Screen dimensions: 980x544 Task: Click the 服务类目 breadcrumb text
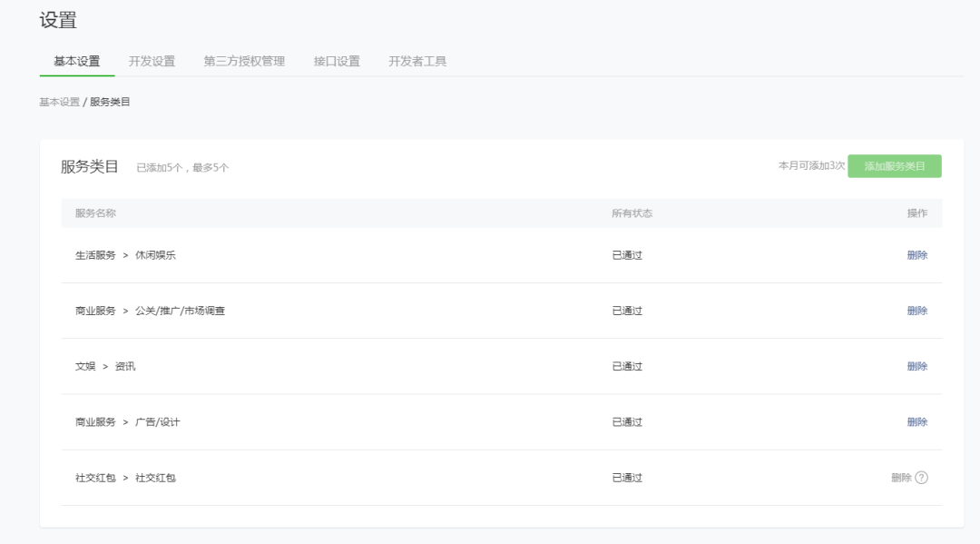click(110, 102)
